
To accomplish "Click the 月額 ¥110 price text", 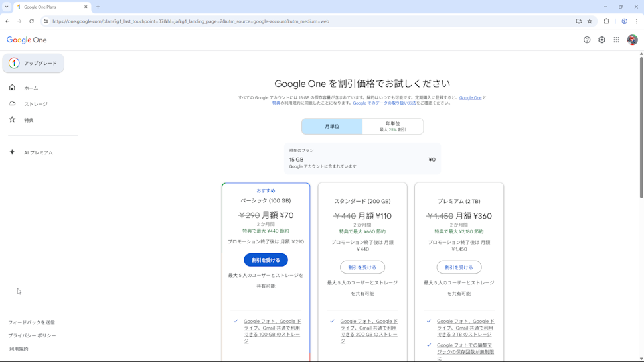I will point(374,215).
